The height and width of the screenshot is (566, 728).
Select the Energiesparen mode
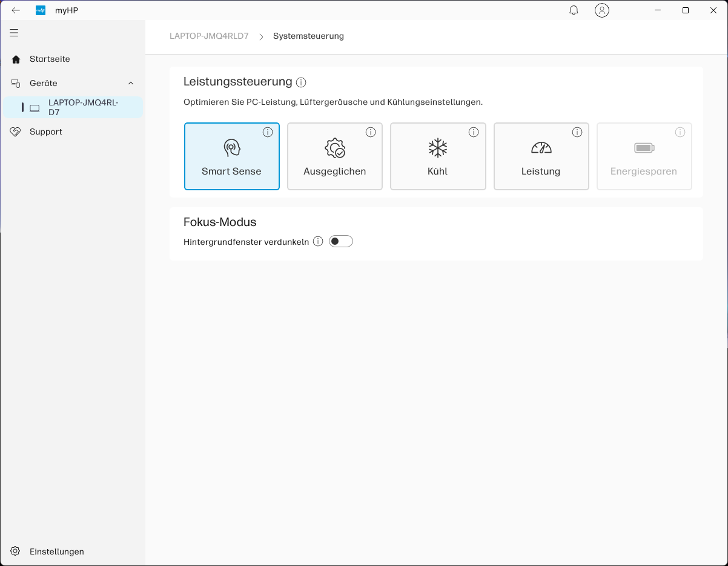point(644,156)
